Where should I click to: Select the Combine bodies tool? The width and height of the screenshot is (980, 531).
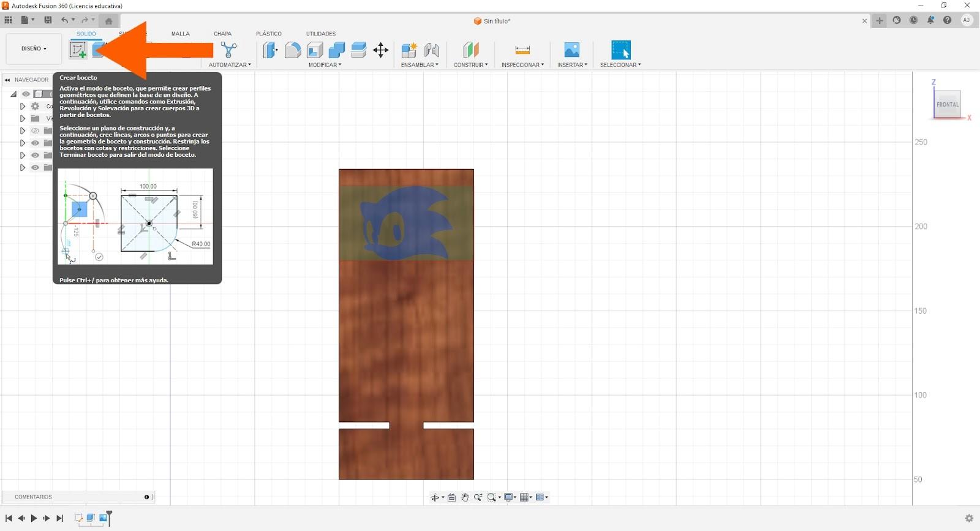(337, 50)
